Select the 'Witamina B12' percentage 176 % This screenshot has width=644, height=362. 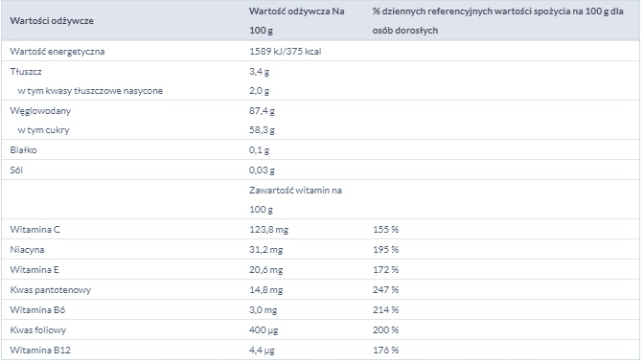tap(385, 351)
